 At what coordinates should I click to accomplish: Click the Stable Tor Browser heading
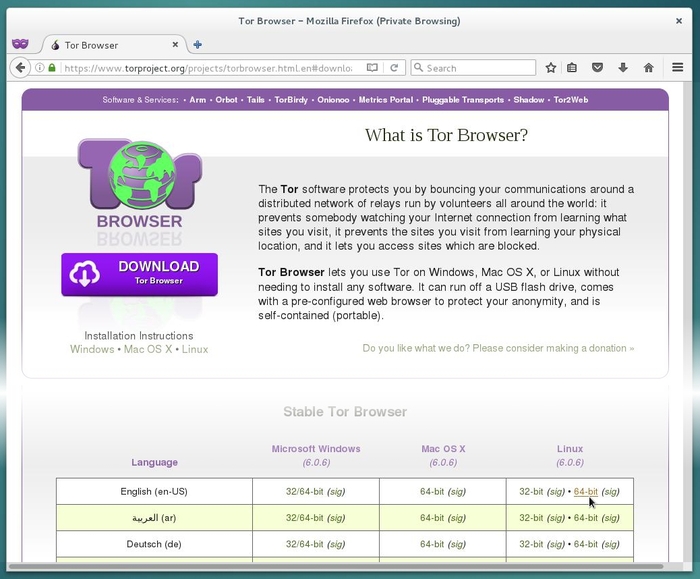[345, 412]
